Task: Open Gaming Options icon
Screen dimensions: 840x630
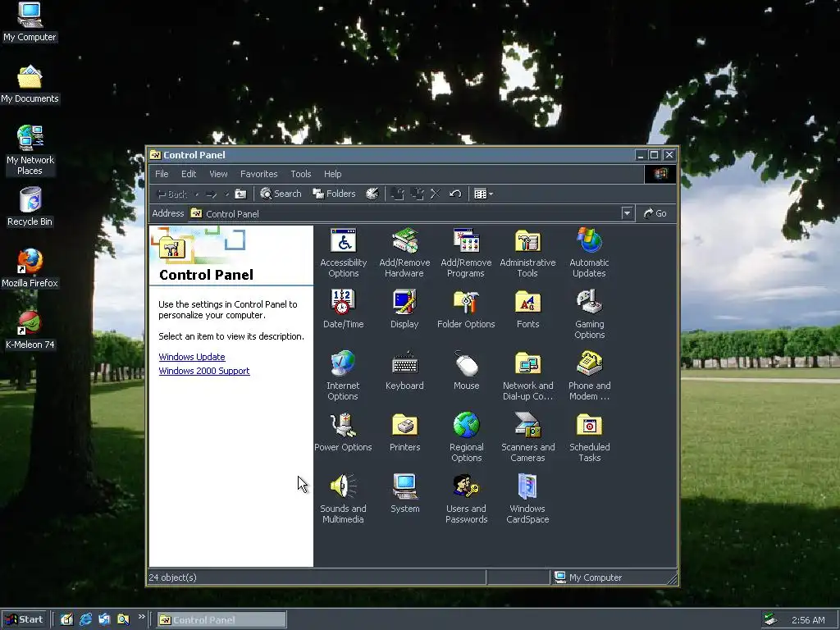Action: click(589, 314)
